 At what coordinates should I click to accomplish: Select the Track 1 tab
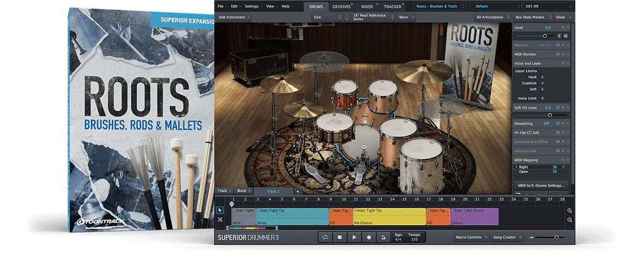click(x=273, y=191)
